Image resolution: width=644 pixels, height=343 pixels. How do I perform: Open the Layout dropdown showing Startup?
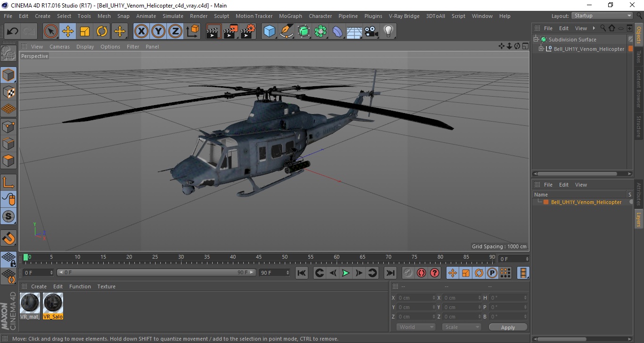(x=603, y=16)
